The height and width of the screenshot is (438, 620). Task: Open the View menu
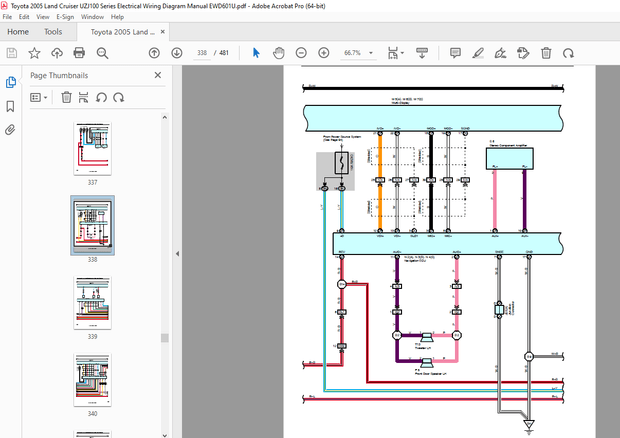click(43, 17)
